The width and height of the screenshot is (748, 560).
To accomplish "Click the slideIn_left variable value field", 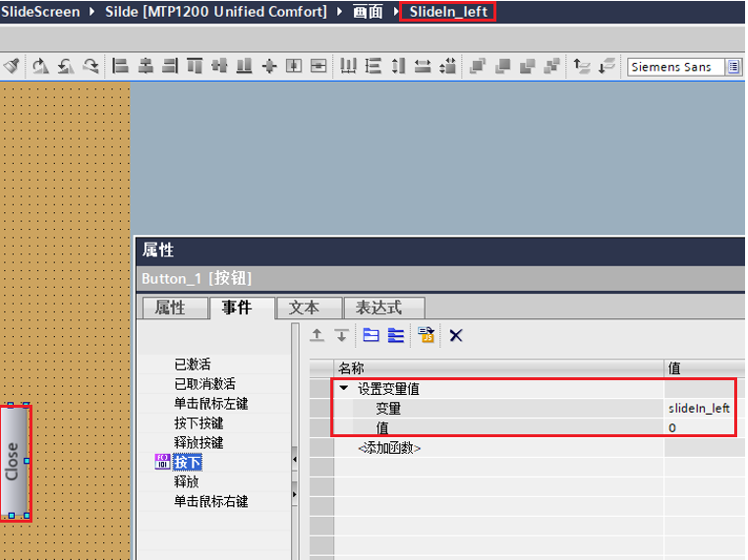I will [x=698, y=408].
